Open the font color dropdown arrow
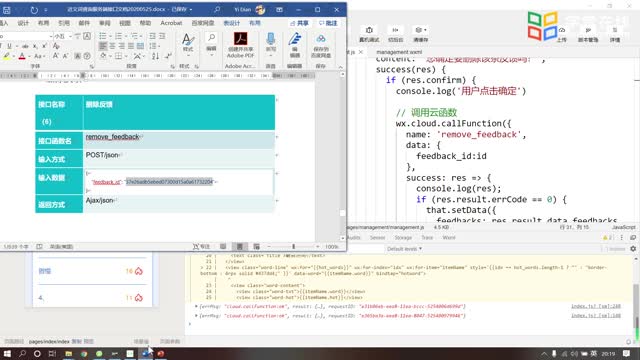The width and height of the screenshot is (640, 360). click(x=29, y=56)
